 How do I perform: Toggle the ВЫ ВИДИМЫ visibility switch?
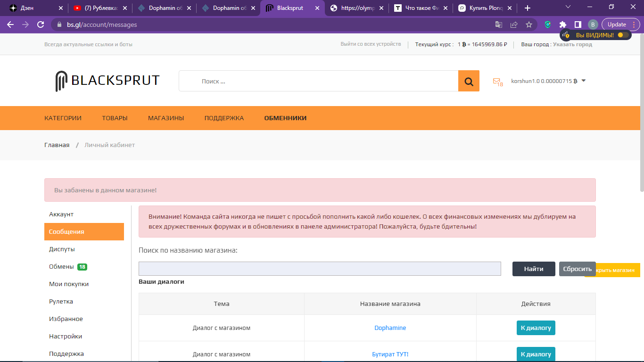pos(623,35)
